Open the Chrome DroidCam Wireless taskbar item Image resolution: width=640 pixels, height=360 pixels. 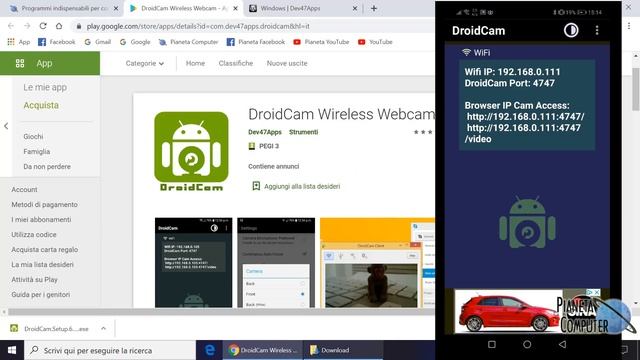point(262,350)
